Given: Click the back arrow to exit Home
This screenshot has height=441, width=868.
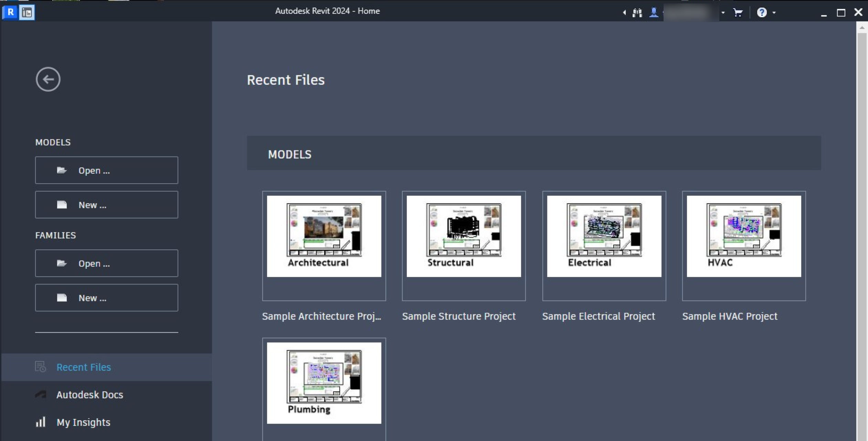Looking at the screenshot, I should [x=47, y=79].
